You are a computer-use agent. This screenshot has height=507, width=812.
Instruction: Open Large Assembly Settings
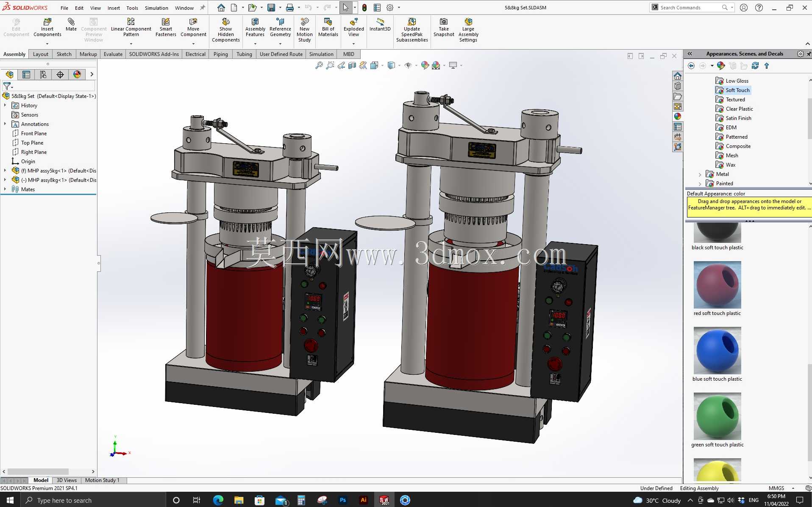(x=468, y=30)
